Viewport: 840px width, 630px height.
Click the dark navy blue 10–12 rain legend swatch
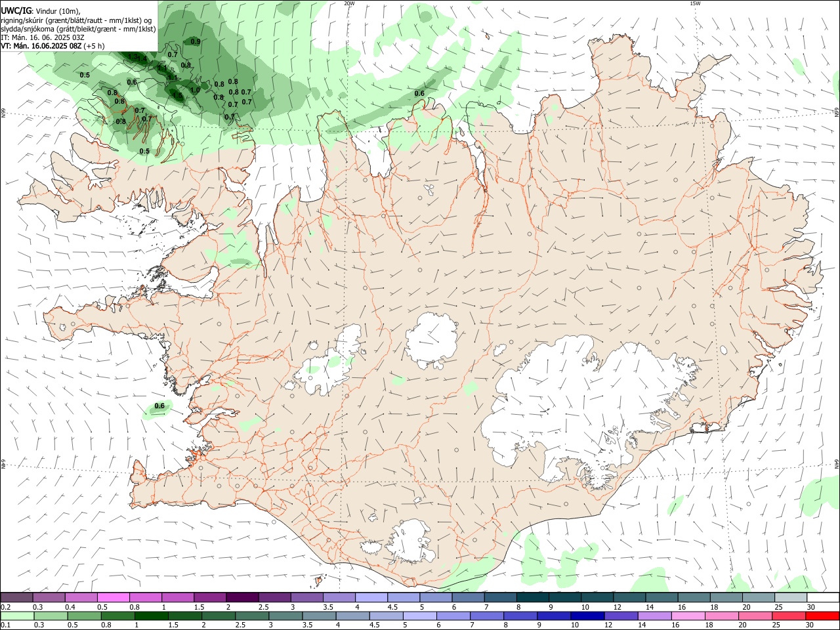[587, 616]
